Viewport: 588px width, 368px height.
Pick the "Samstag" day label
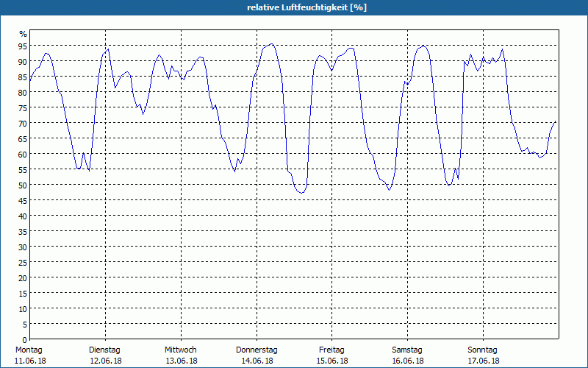click(406, 350)
